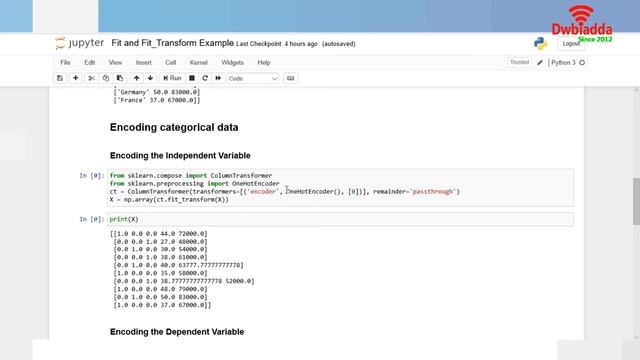This screenshot has width=640, height=360.
Task: Click the notebook vertical scrollbar thumb
Action: point(636,201)
